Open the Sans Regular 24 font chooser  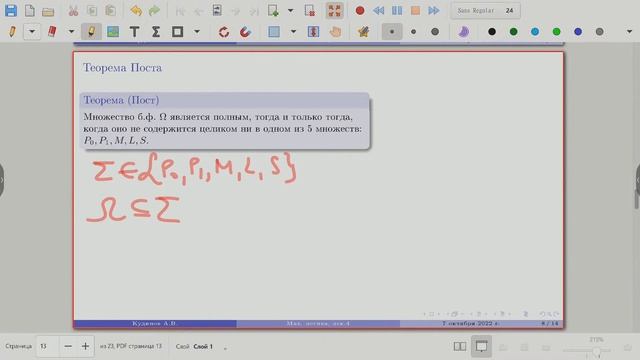point(485,11)
